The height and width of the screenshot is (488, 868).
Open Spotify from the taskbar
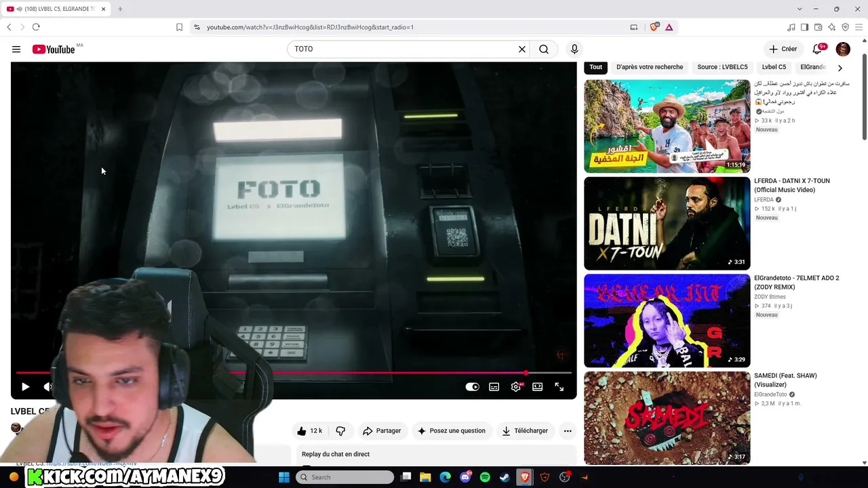point(485,477)
